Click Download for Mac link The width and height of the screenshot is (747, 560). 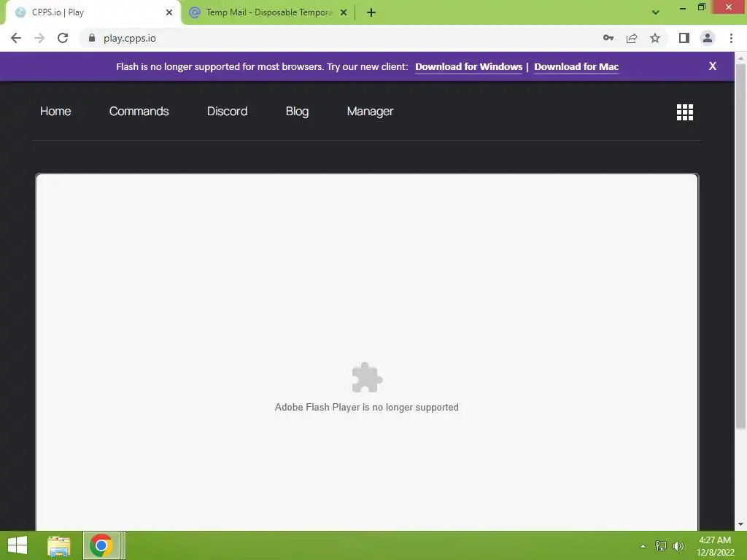coord(576,66)
